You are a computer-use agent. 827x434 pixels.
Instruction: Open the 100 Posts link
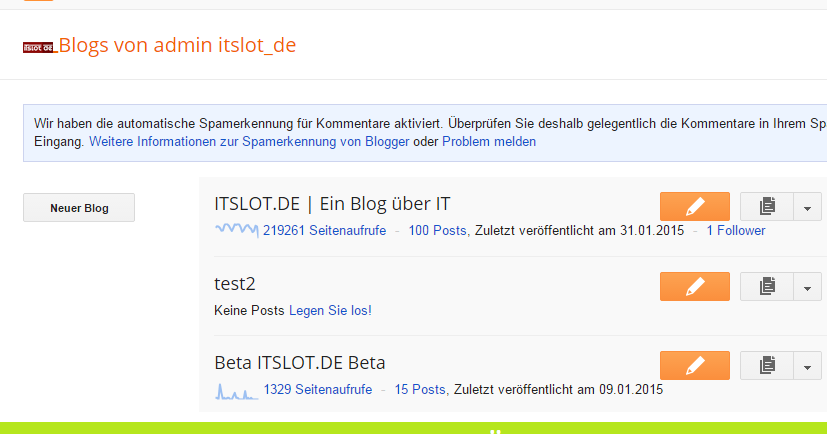(x=437, y=230)
